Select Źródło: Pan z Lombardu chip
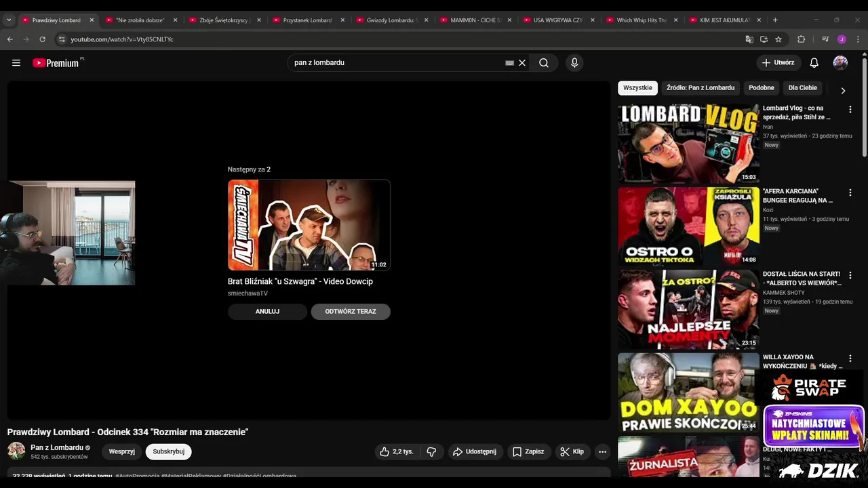Image resolution: width=868 pixels, height=488 pixels. click(x=700, y=88)
